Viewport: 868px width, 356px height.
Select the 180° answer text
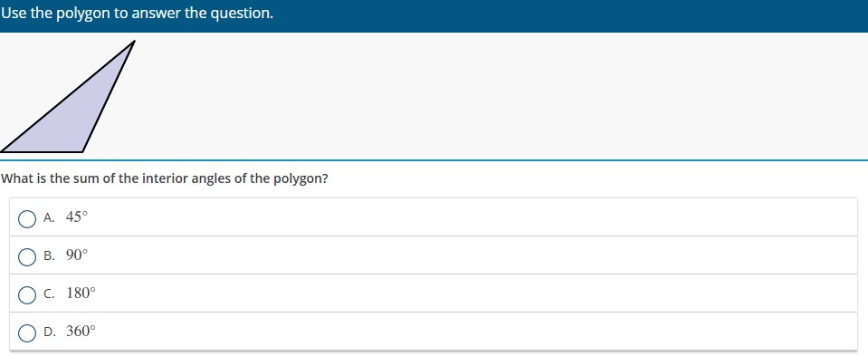click(81, 293)
